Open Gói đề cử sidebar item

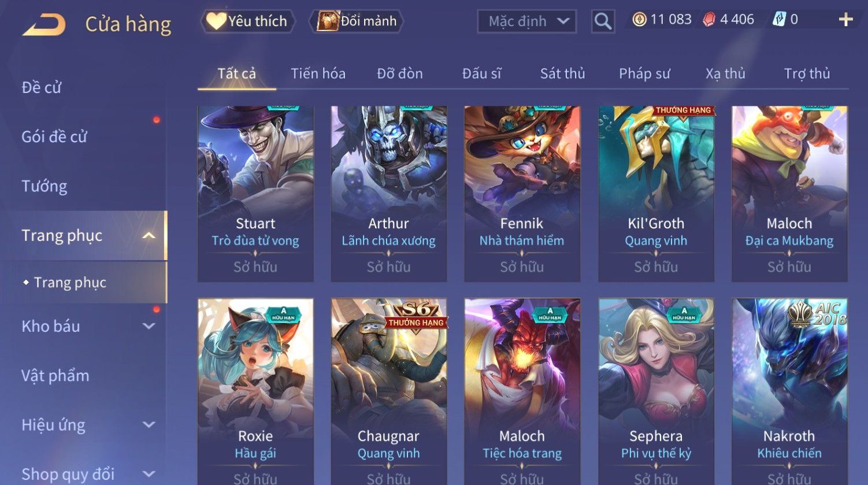[x=54, y=137]
